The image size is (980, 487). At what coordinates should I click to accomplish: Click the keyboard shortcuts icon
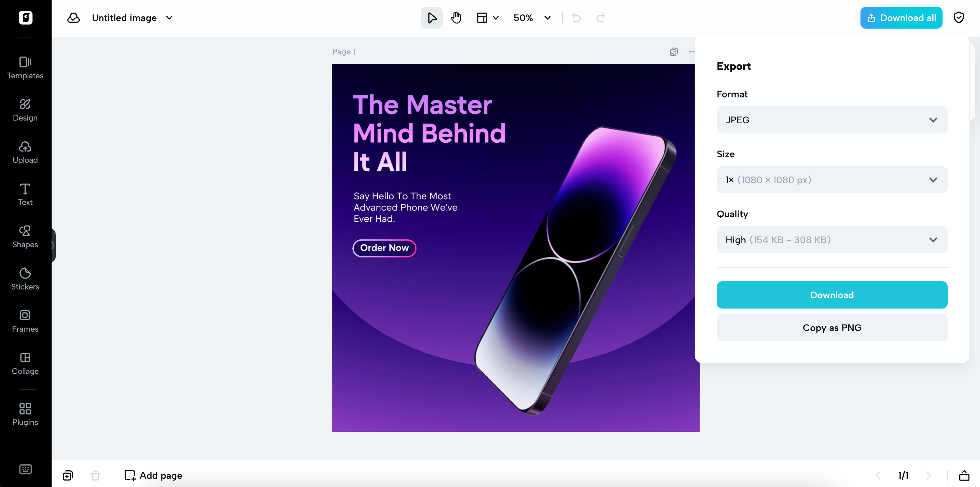pyautogui.click(x=25, y=469)
